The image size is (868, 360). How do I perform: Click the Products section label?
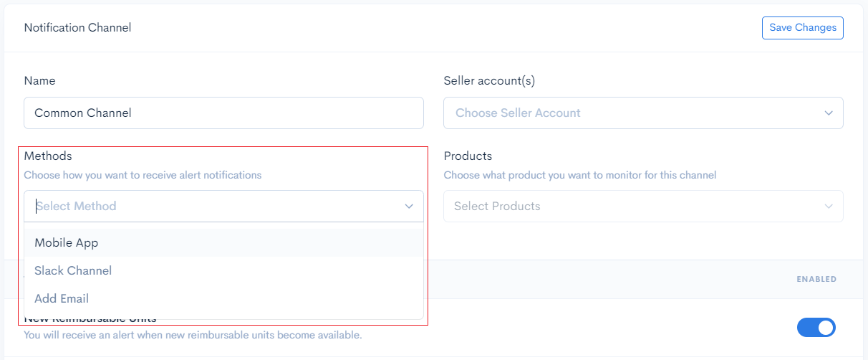[x=468, y=156]
